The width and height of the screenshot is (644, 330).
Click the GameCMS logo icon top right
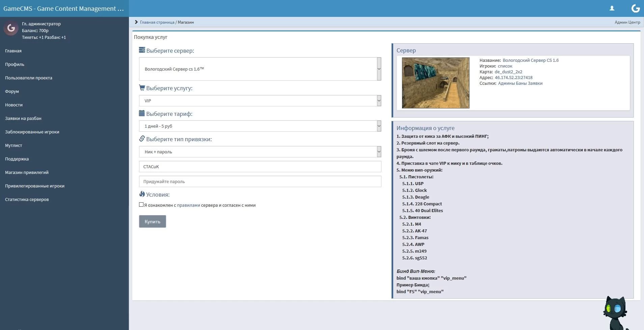point(635,8)
